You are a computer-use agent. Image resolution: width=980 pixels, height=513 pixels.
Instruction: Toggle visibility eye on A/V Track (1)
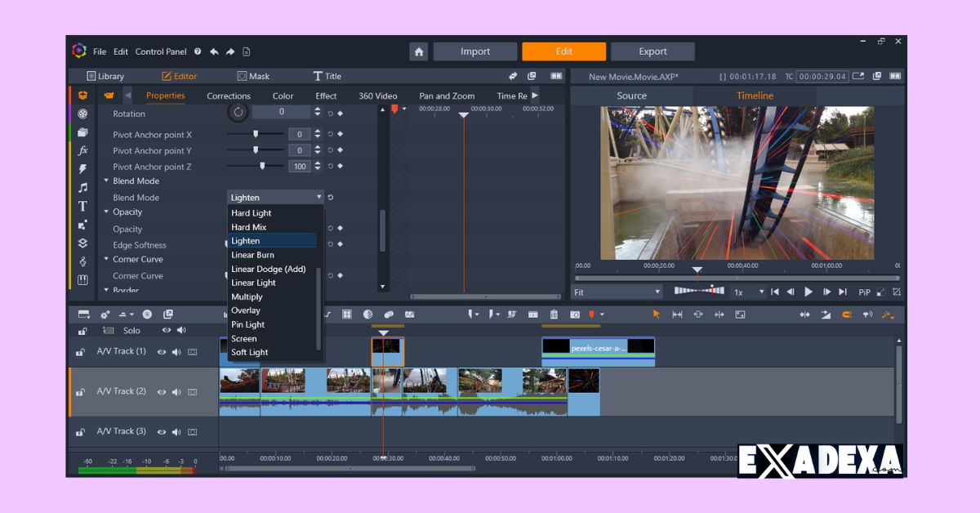[162, 352]
